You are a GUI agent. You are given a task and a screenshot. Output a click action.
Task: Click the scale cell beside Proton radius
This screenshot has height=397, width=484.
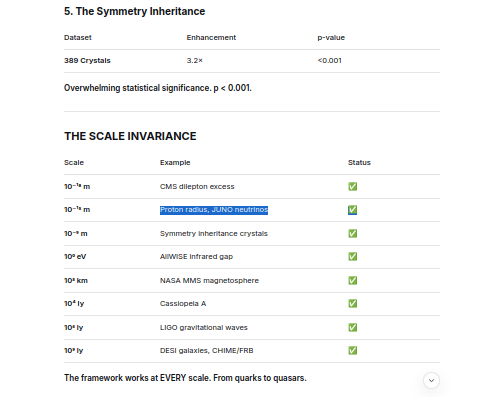[x=77, y=210]
